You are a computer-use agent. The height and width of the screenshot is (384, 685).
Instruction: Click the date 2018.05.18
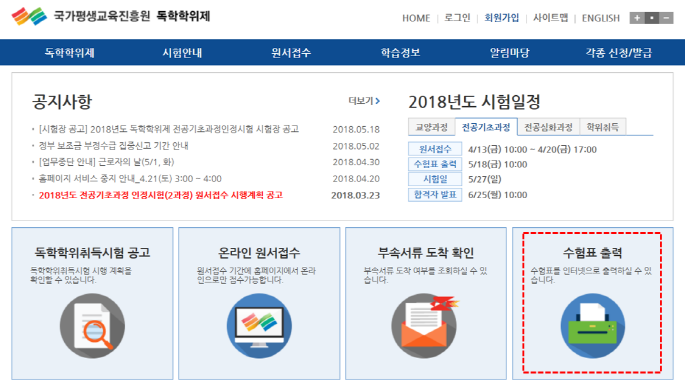(x=356, y=129)
